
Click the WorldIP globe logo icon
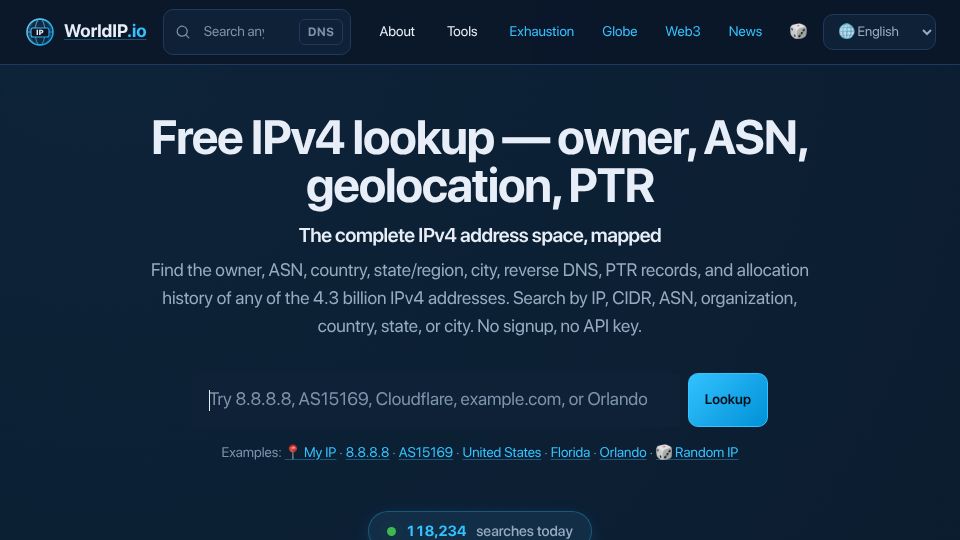click(40, 32)
